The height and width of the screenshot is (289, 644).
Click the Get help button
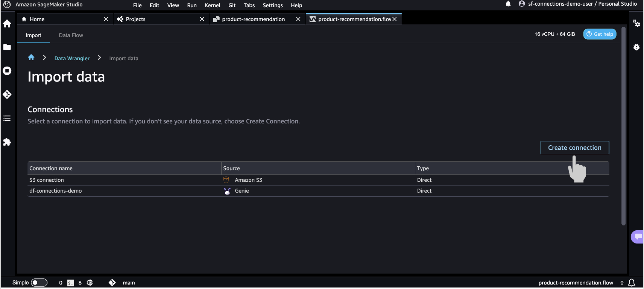coord(600,34)
